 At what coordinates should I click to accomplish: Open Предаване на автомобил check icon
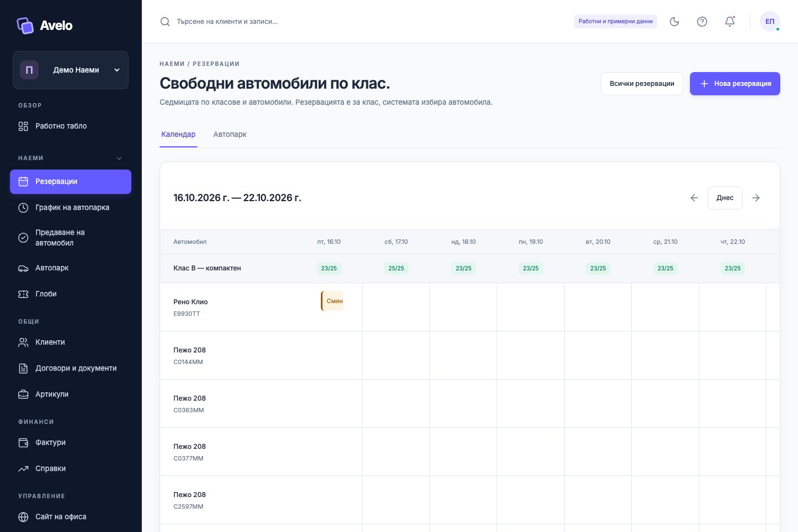pyautogui.click(x=23, y=238)
